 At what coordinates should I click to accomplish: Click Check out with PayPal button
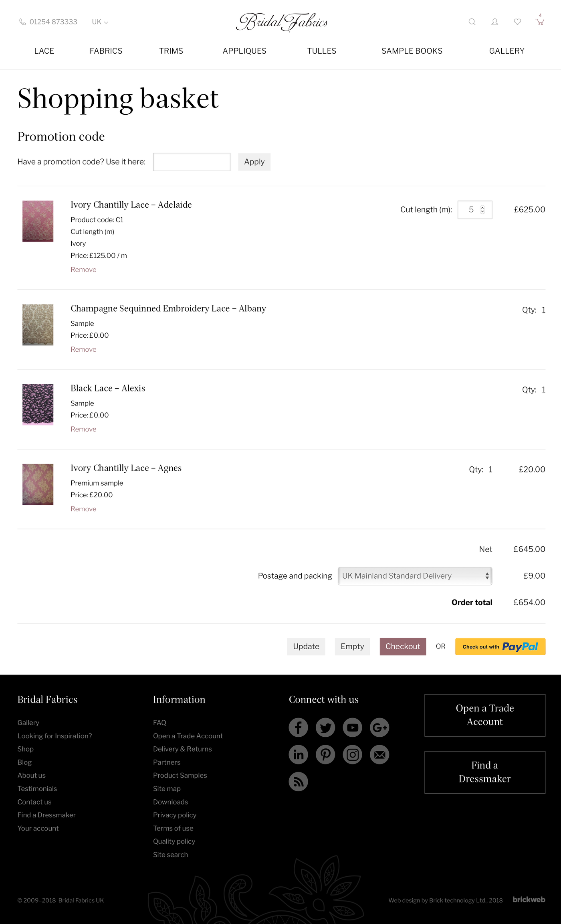click(x=500, y=646)
